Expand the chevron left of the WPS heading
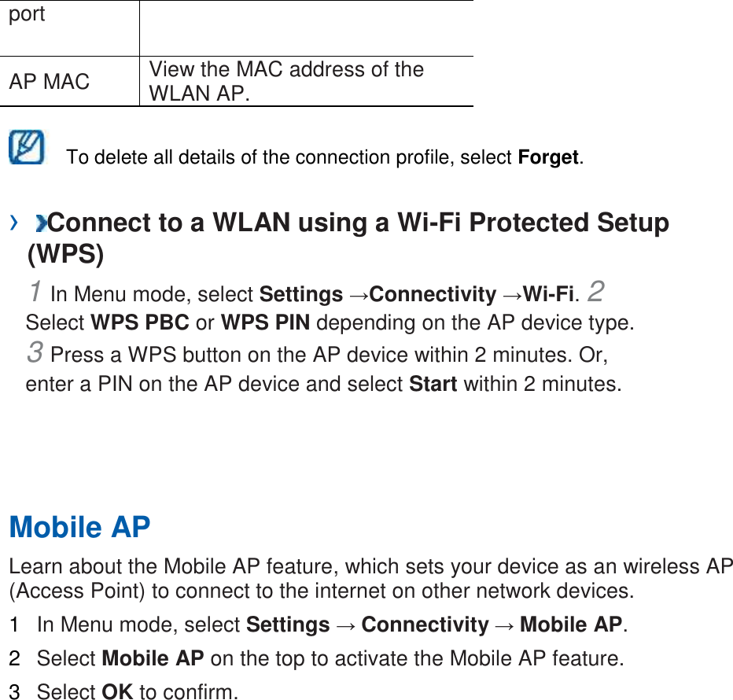Screen dimensions: 733x700 tap(13, 223)
